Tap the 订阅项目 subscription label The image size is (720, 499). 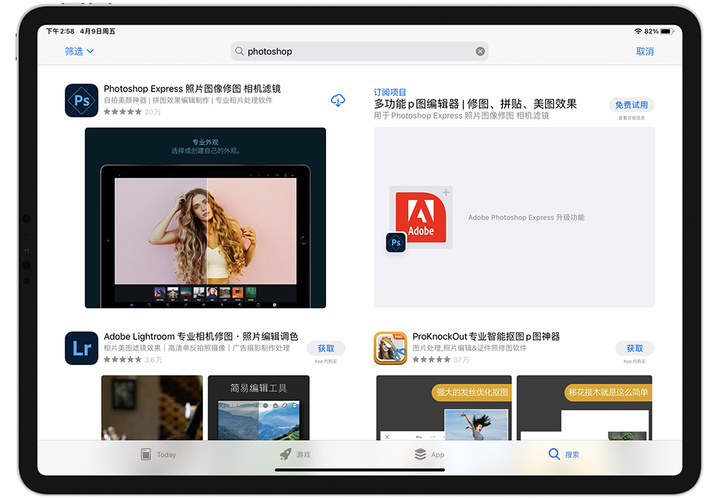pyautogui.click(x=389, y=92)
